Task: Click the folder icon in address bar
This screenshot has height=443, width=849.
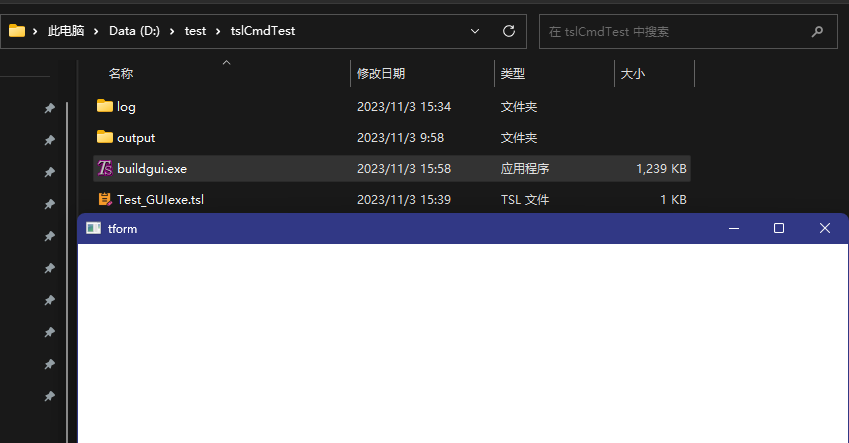Action: pos(17,30)
